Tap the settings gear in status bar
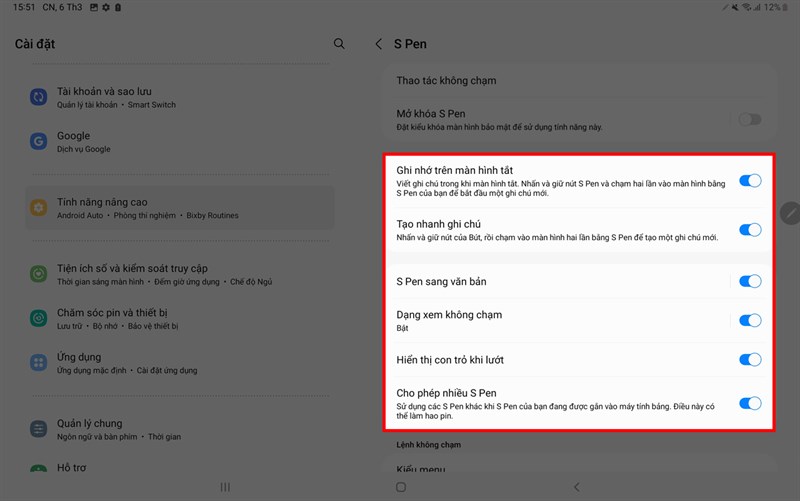This screenshot has height=501, width=800. (106, 8)
